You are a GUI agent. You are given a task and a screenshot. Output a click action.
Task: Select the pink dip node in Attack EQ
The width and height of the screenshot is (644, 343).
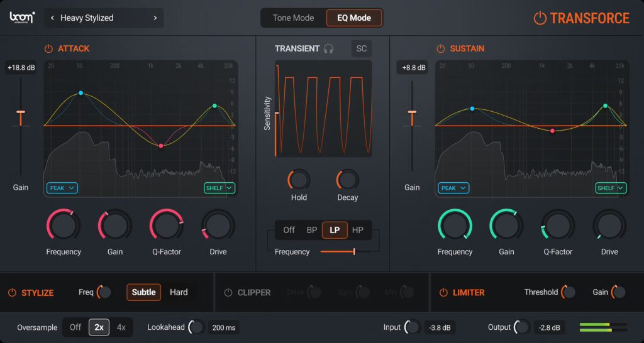(x=161, y=146)
